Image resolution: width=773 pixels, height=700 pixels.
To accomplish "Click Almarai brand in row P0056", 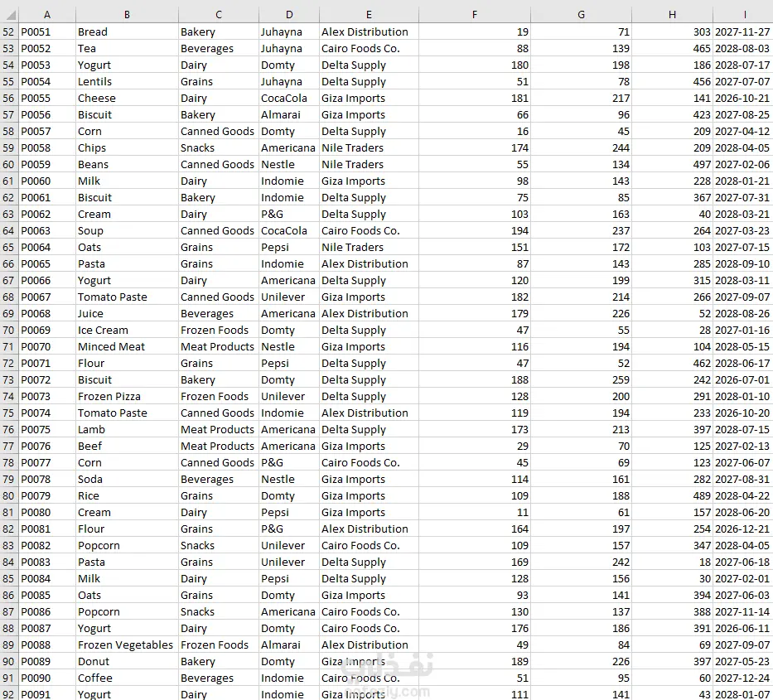I will click(x=289, y=115).
